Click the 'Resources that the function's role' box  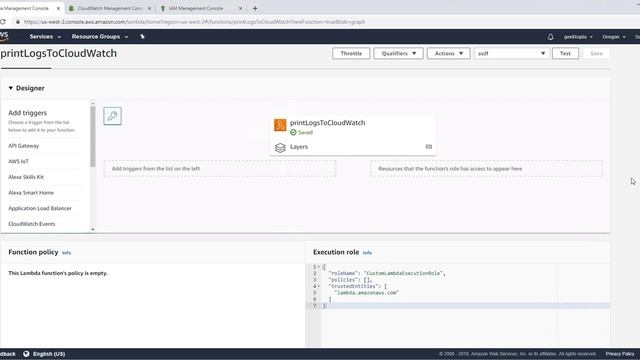coord(487,169)
